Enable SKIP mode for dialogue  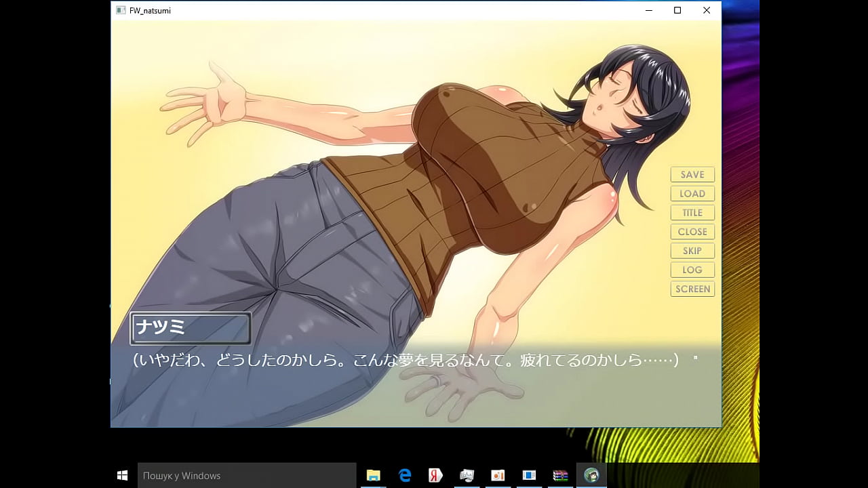(692, 251)
